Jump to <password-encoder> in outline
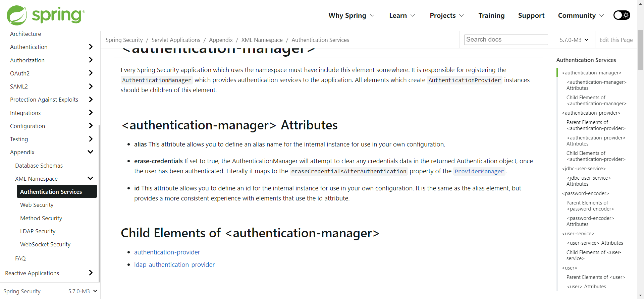Viewport: 644px width, 299px height. (586, 193)
